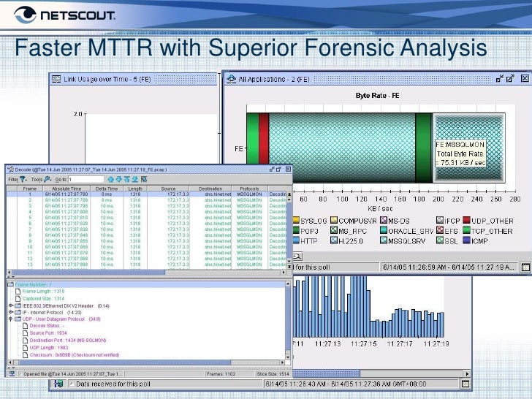Go to next frame with down arrow icon
The width and height of the screenshot is (532, 399).
(118, 179)
